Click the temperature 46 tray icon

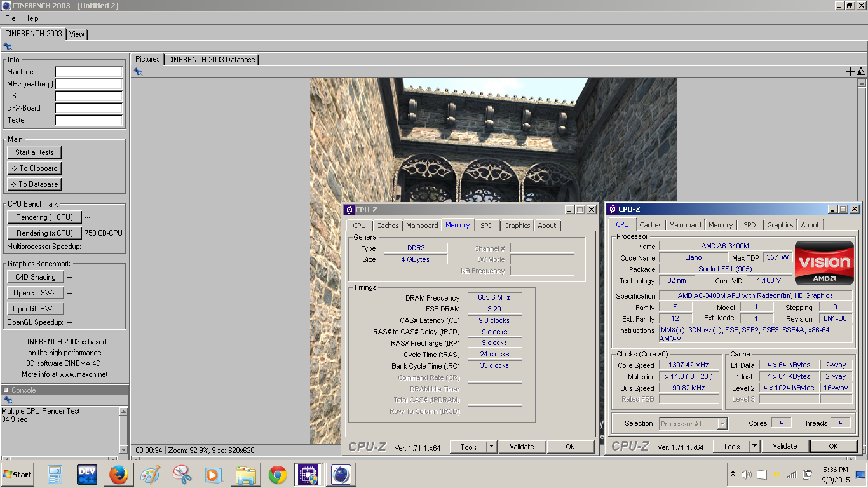(777, 474)
